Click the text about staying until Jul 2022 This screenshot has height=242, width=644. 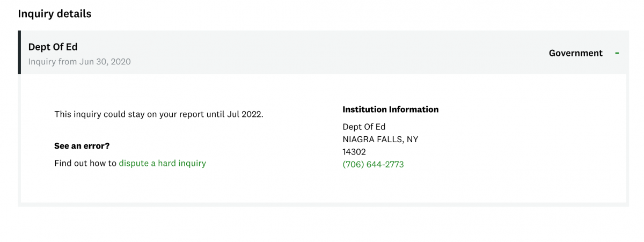pyautogui.click(x=159, y=114)
